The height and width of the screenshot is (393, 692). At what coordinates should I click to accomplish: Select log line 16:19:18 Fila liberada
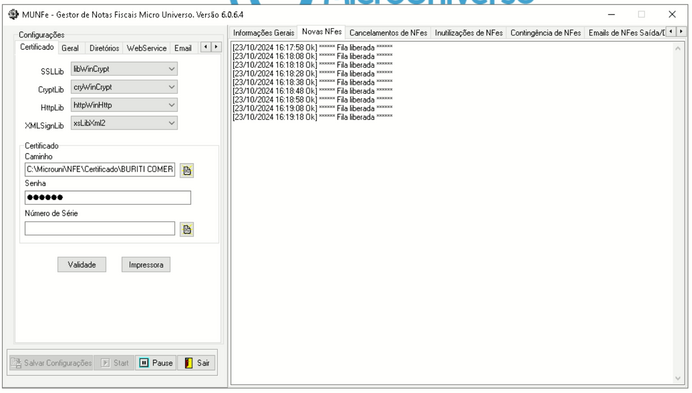coord(312,117)
